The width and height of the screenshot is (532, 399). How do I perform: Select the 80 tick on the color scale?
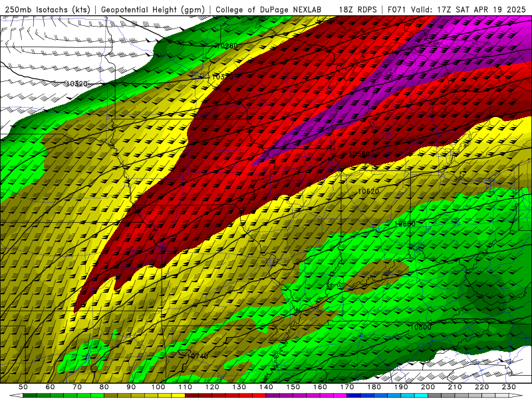point(104,387)
